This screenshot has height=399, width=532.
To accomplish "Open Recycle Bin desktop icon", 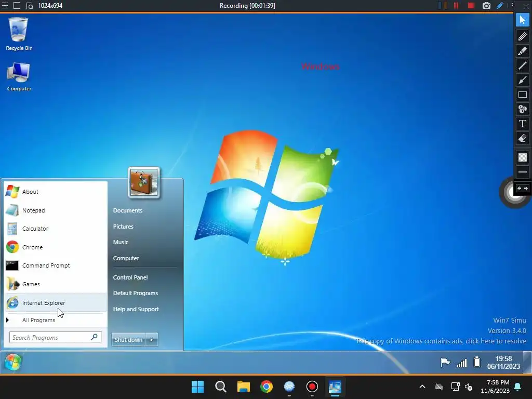I will (x=19, y=34).
